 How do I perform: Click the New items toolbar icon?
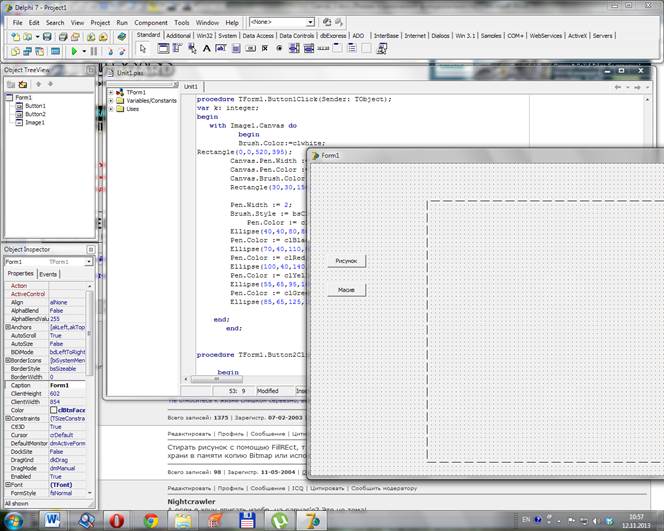coord(15,37)
